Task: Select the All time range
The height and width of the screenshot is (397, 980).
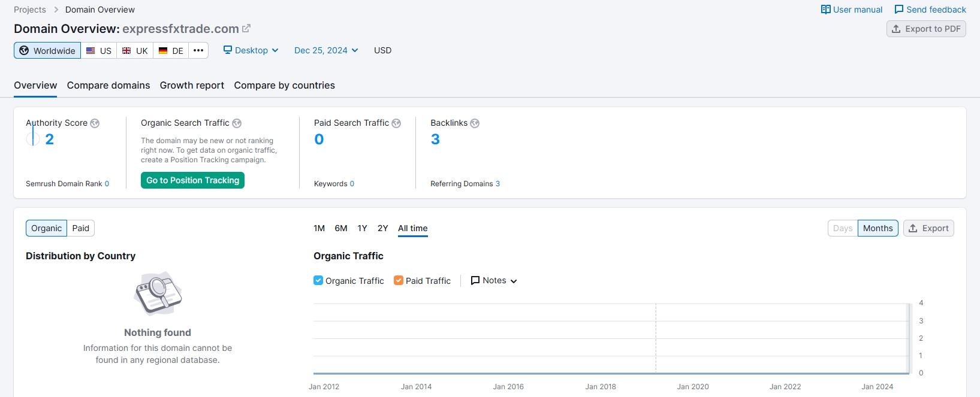Action: [x=413, y=228]
